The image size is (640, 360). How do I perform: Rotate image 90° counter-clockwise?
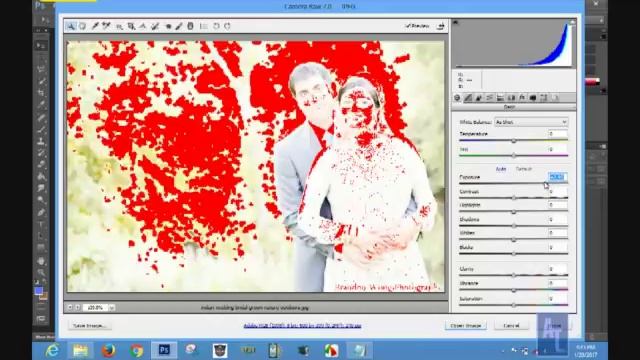pyautogui.click(x=216, y=26)
